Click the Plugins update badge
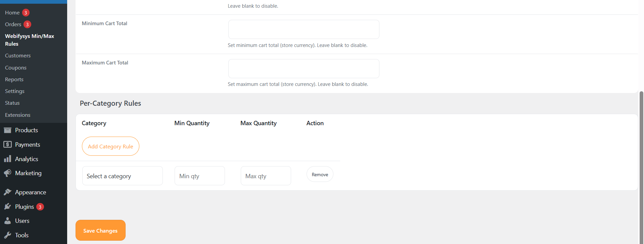This screenshot has height=244, width=644. click(x=40, y=207)
